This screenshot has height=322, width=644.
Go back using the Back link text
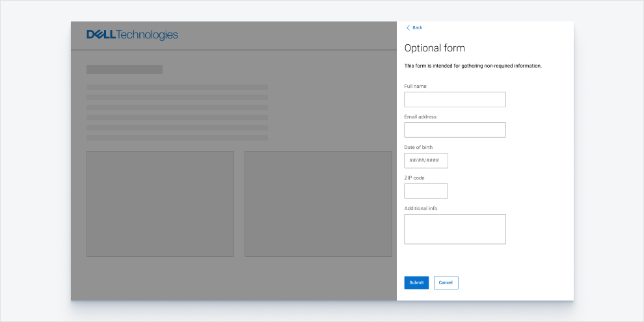coord(417,28)
